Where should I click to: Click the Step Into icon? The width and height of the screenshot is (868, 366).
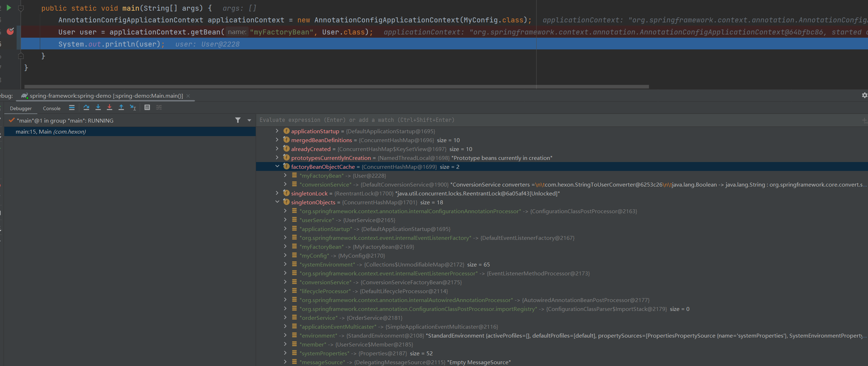tap(98, 107)
